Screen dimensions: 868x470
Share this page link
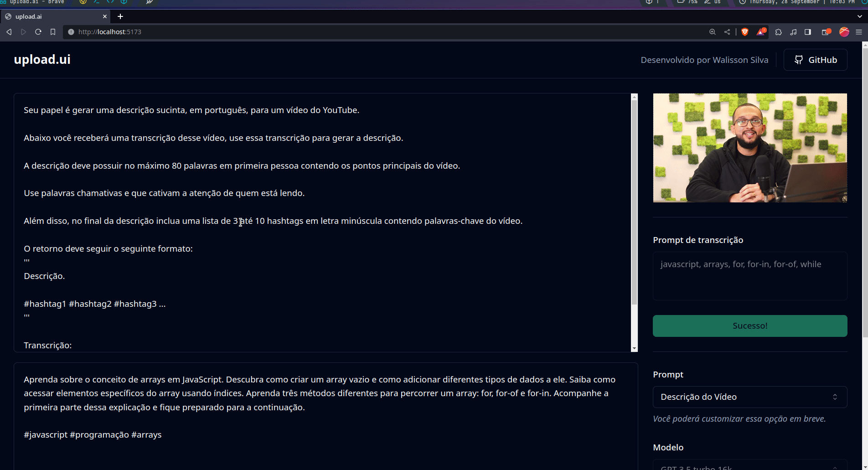[x=727, y=32]
